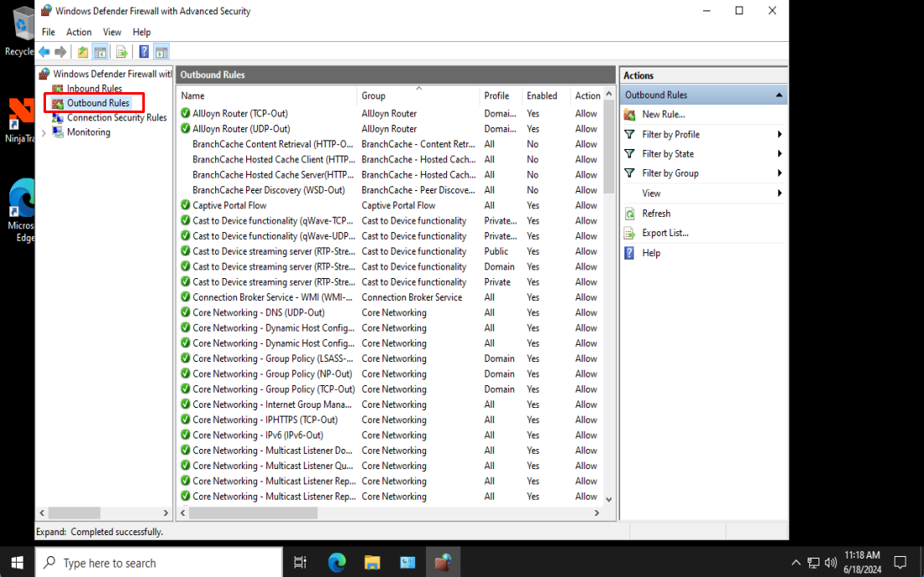Click the Filter by Profile funnel icon

point(629,134)
